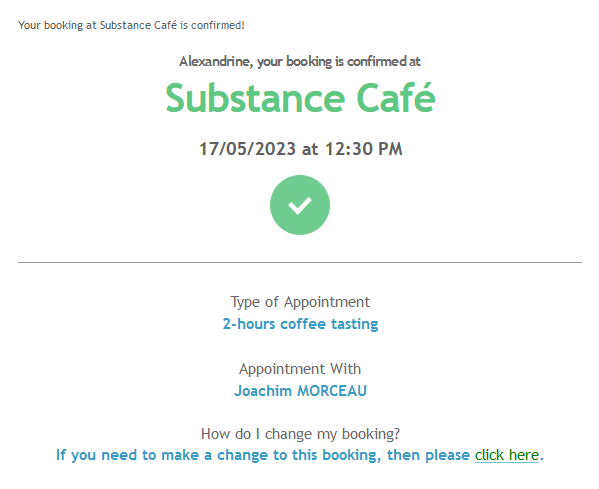Click the horizontal divider line
This screenshot has width=599, height=489.
[300, 262]
